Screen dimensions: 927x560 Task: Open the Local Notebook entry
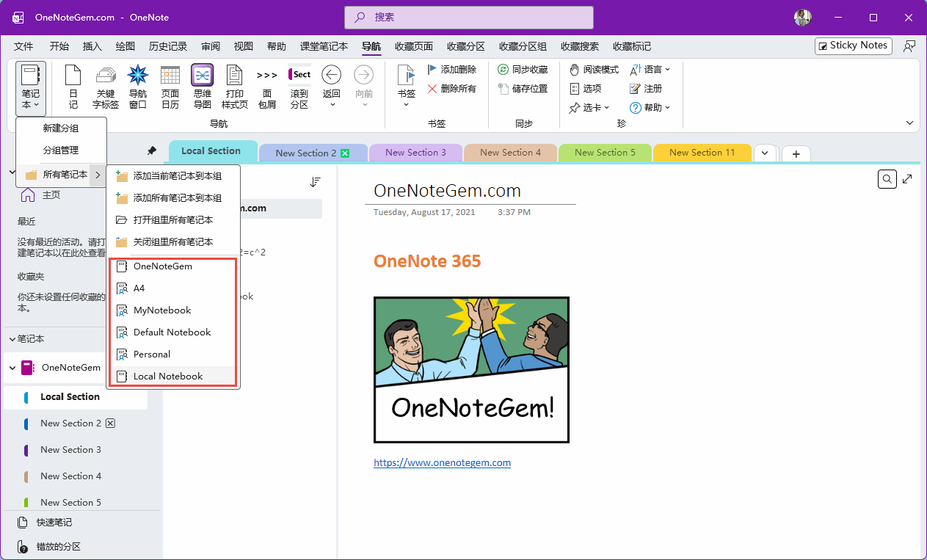[x=173, y=376]
